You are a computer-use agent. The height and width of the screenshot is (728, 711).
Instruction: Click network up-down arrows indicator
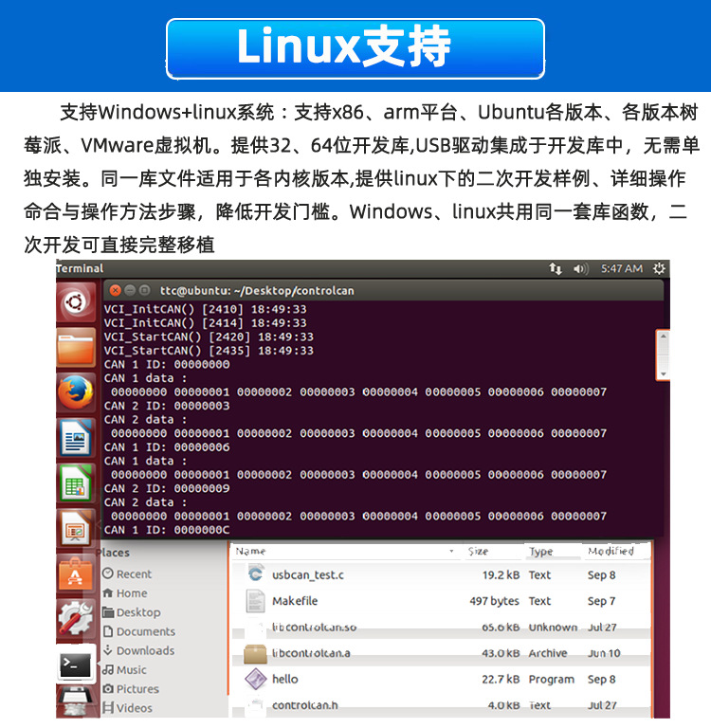coord(556,269)
